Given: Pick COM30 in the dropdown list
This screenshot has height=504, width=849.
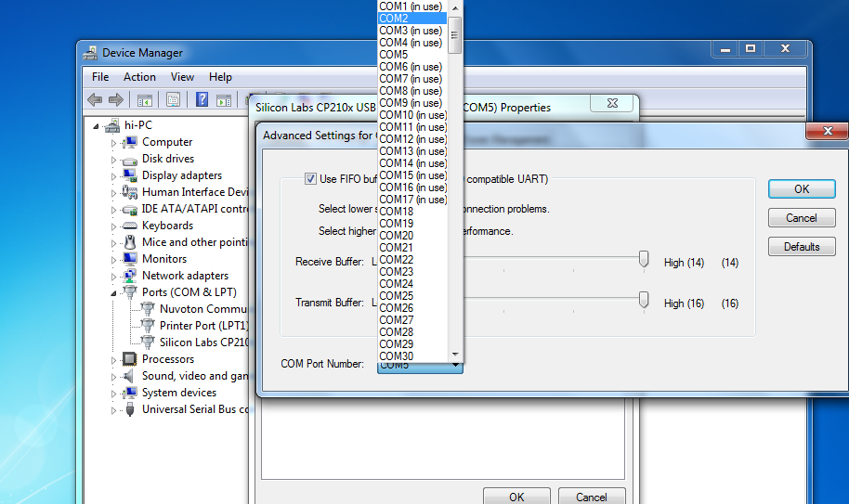Looking at the screenshot, I should pyautogui.click(x=412, y=355).
